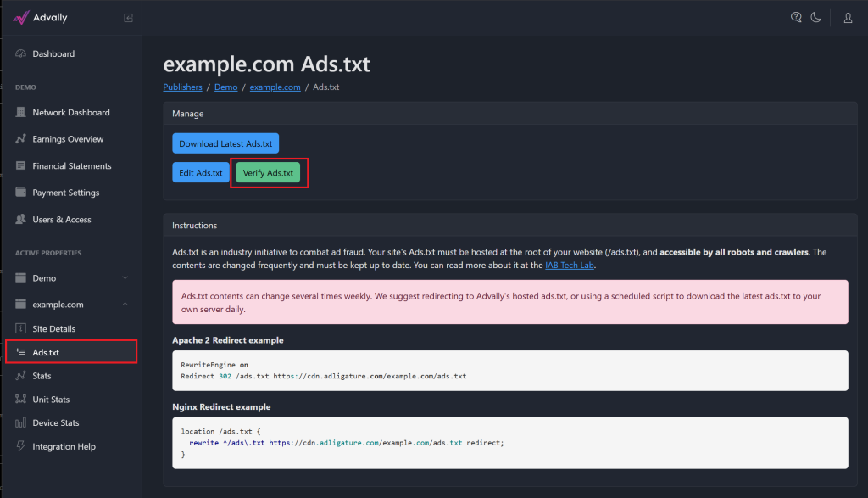Click Download Latest Ads.txt button
This screenshot has height=498, width=868.
click(225, 143)
